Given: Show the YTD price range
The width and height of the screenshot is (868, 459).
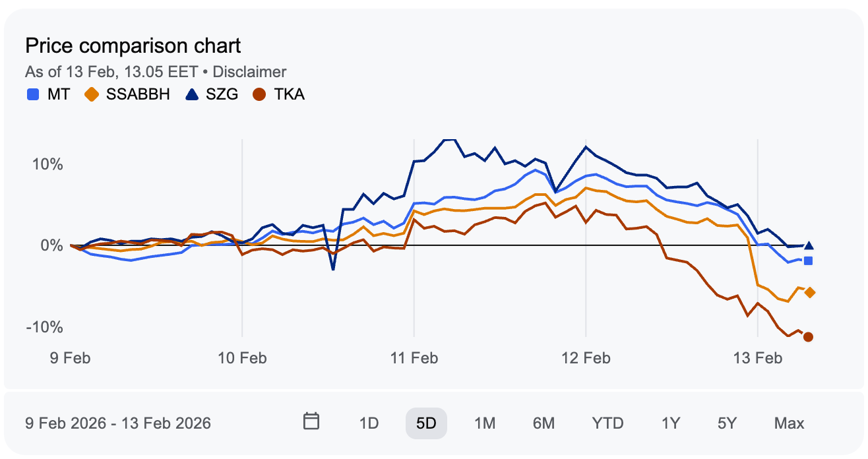Looking at the screenshot, I should pyautogui.click(x=607, y=423).
